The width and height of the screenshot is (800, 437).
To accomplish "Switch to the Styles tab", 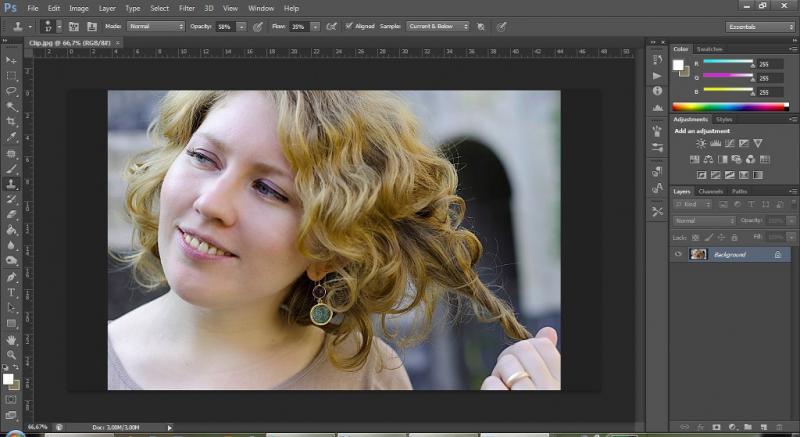I will (724, 119).
